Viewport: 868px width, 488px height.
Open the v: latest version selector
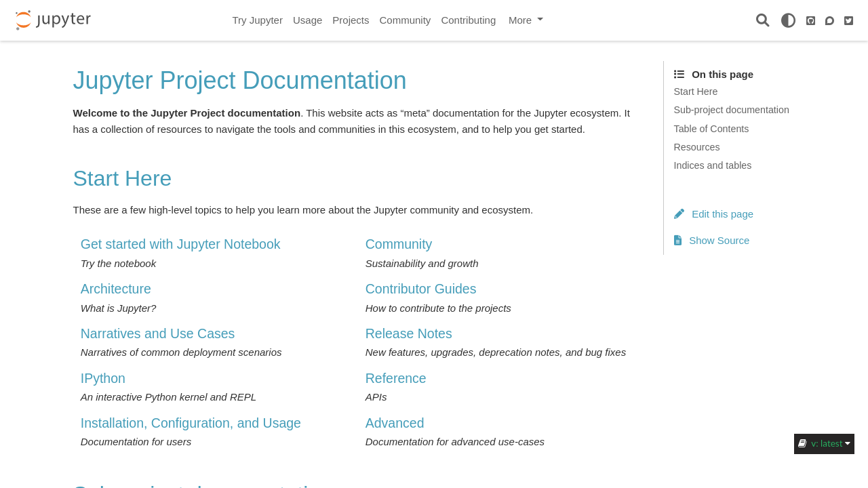point(824,444)
